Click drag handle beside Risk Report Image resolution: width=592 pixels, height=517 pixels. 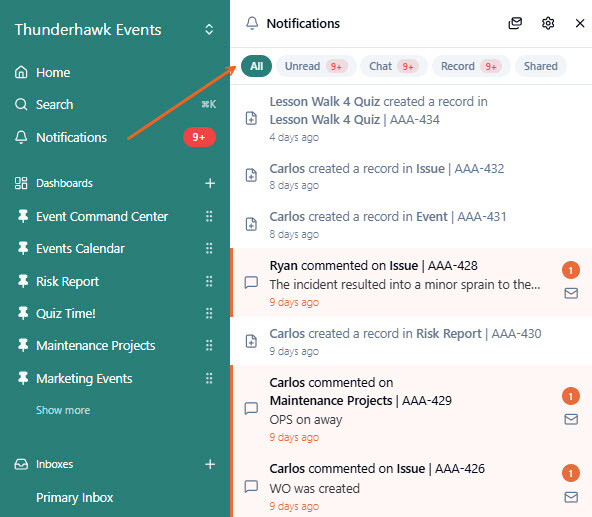click(209, 281)
